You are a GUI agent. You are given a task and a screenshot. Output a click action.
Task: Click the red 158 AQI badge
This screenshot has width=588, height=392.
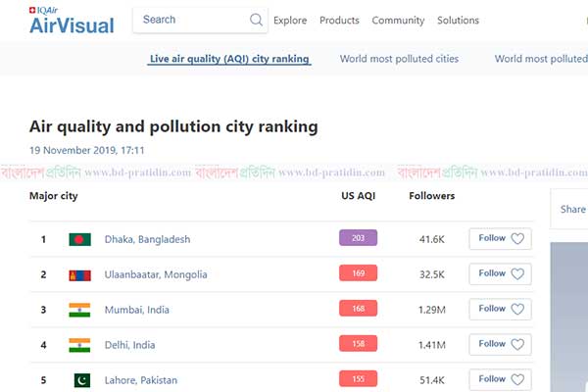click(x=358, y=344)
